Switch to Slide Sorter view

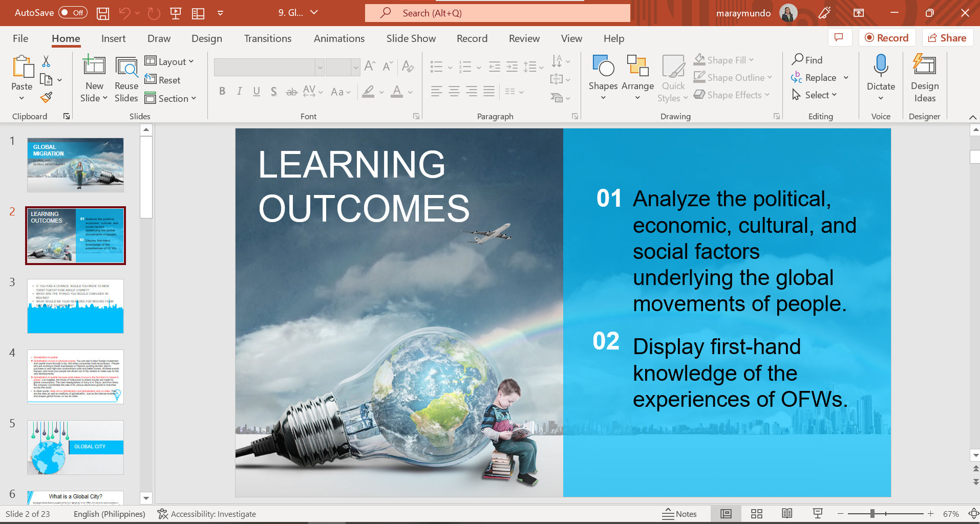point(756,514)
